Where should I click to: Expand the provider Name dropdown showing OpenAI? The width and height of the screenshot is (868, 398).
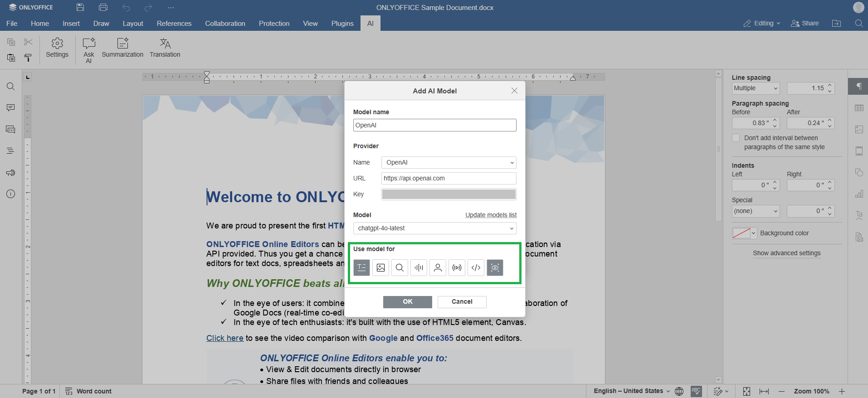tap(449, 162)
